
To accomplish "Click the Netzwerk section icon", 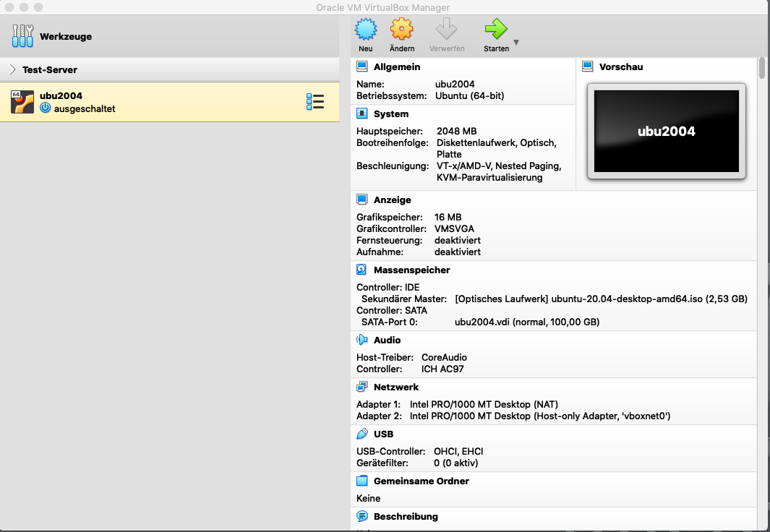I will coord(362,387).
